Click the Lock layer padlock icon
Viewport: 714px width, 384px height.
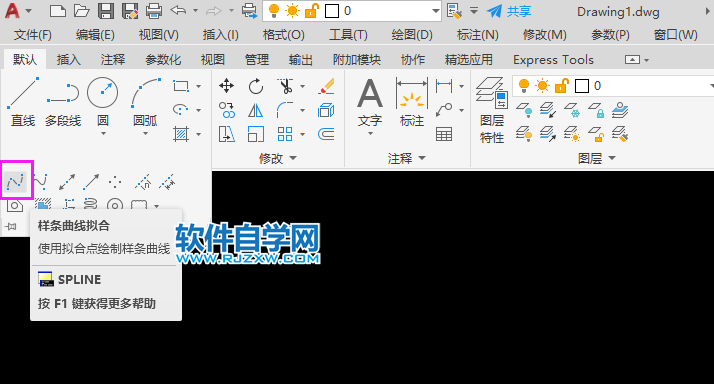[x=596, y=110]
